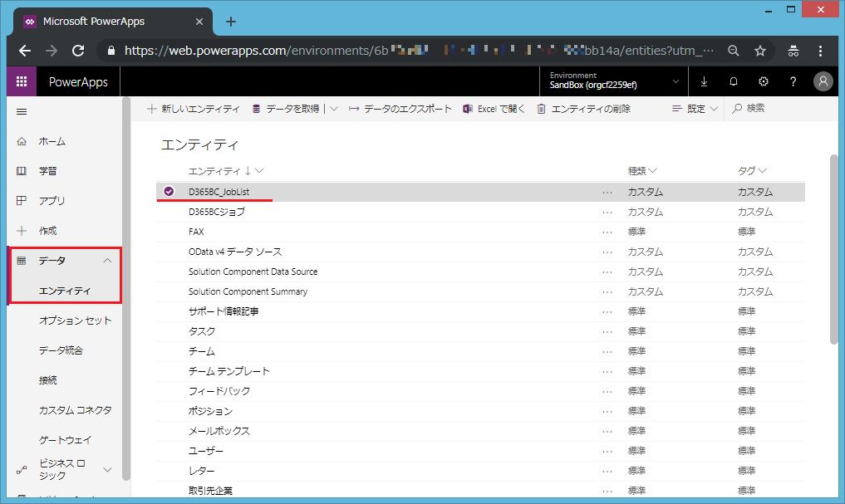845x504 pixels.
Task: Toggle the left navigation hamburger menu
Action: click(x=22, y=111)
